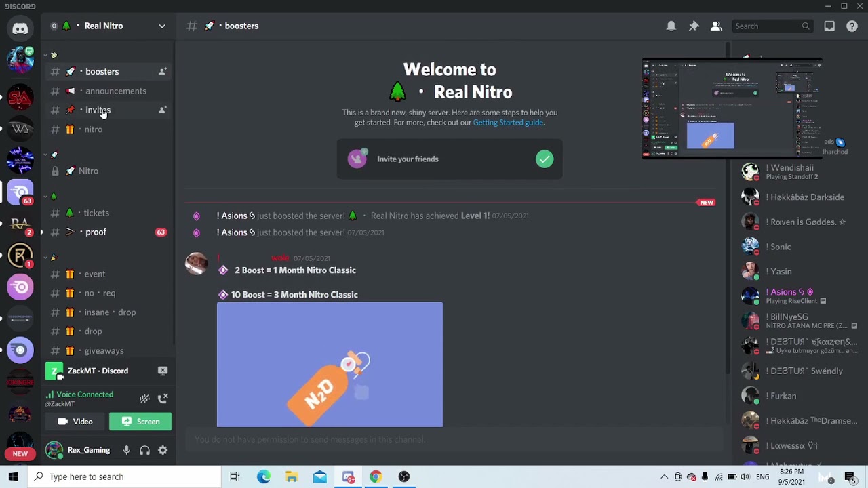Toggle noise suppression icon in voice panel
868x488 pixels.
click(144, 399)
